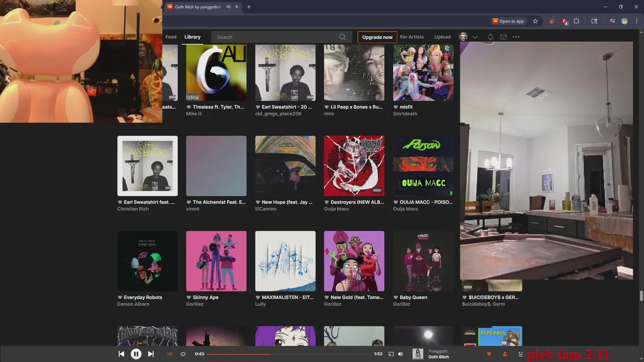This screenshot has width=644, height=362.
Task: Open the browser extensions puzzle icon
Action: [x=577, y=21]
